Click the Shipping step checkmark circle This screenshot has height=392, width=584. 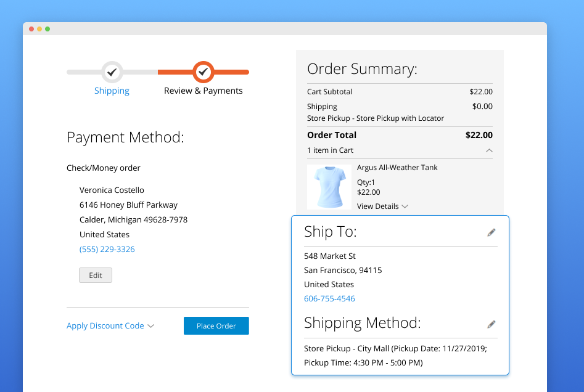112,72
